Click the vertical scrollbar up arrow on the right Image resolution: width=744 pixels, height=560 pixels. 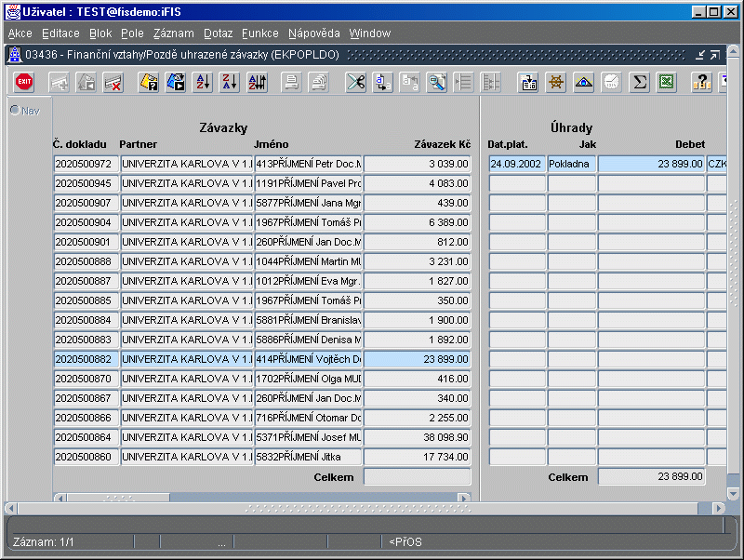pos(733,50)
